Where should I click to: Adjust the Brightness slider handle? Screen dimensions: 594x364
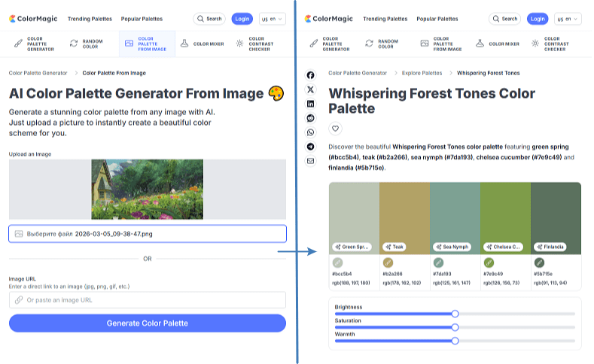[455, 314]
